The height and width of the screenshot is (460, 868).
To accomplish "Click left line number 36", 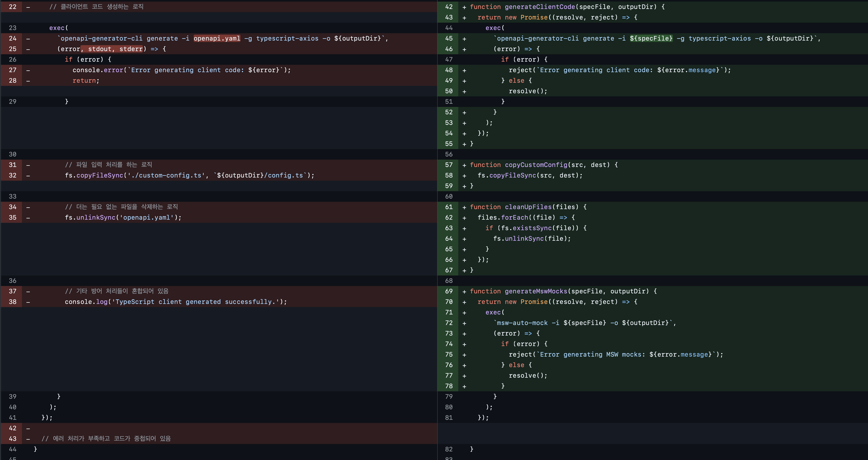I will tap(12, 281).
